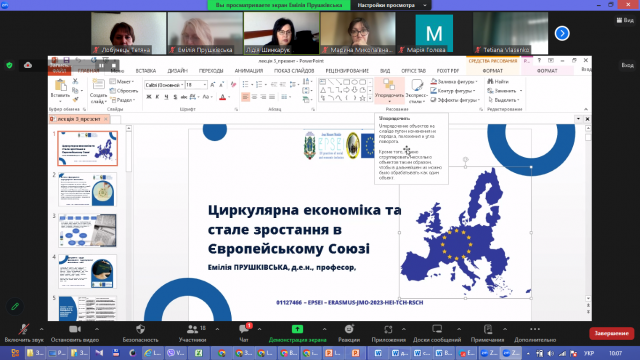Expand the Упорядочить arrange dropdown
The height and width of the screenshot is (360, 640).
pyautogui.click(x=389, y=91)
